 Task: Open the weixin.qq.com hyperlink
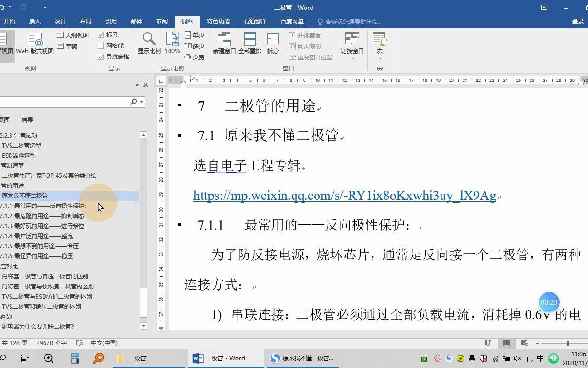(344, 195)
